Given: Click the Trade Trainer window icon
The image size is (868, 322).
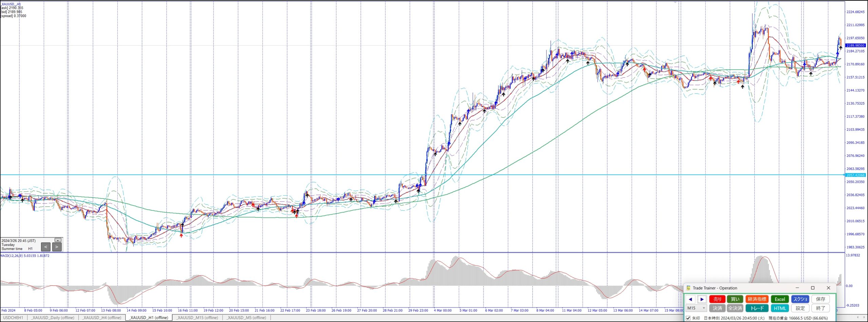Looking at the screenshot, I should pyautogui.click(x=688, y=288).
